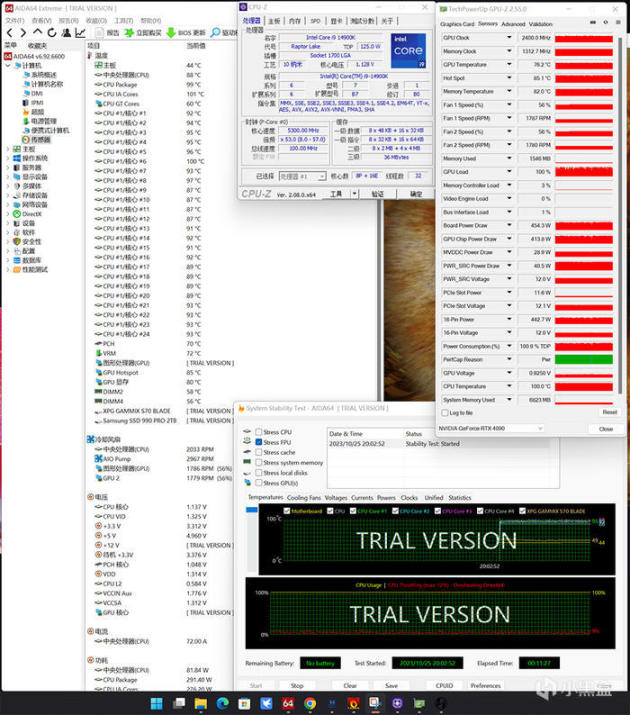Click the Save button in stability test

[392, 685]
